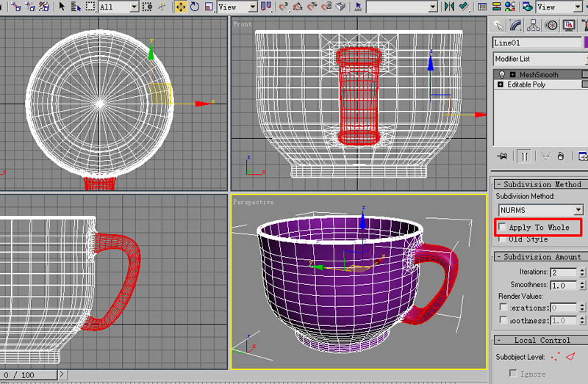Toggle the Old Style checkbox

click(502, 239)
